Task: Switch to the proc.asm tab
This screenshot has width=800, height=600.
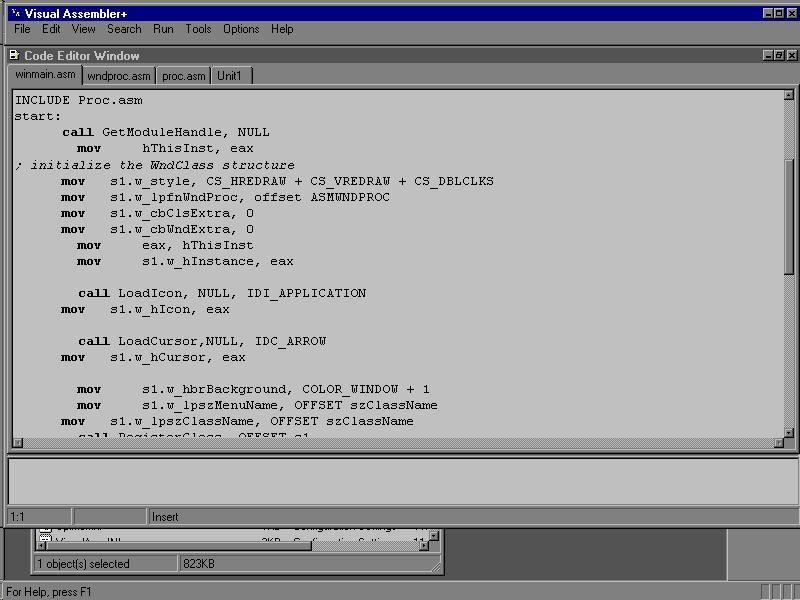Action: point(183,76)
